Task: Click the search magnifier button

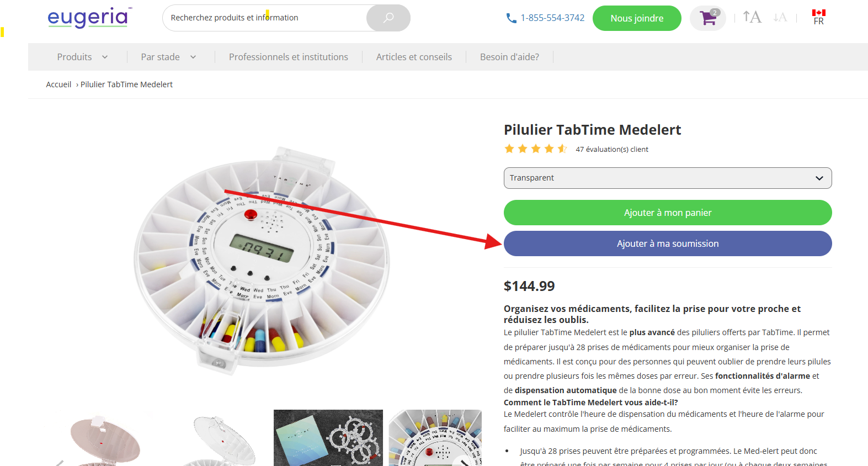Action: pos(388,18)
